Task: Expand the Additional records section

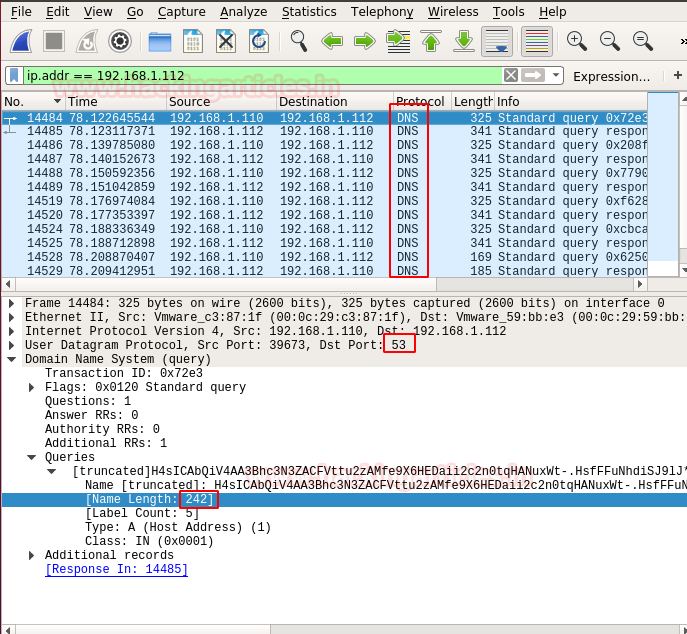Action: [33, 555]
